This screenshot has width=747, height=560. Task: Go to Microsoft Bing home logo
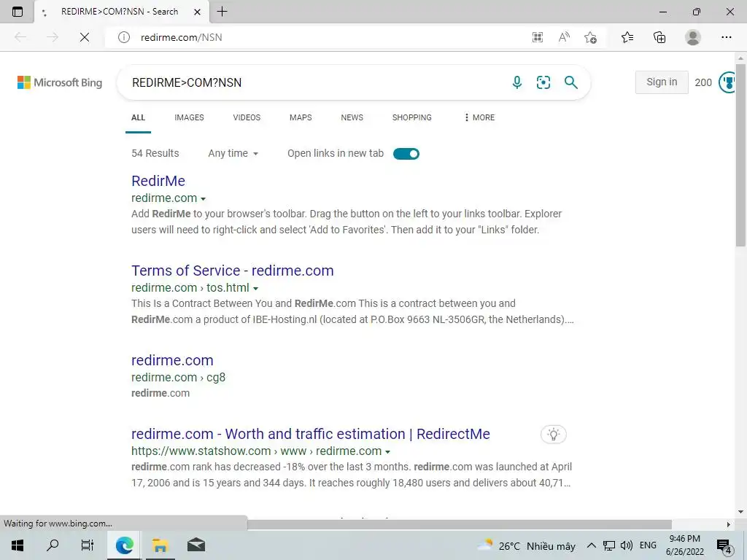click(60, 82)
